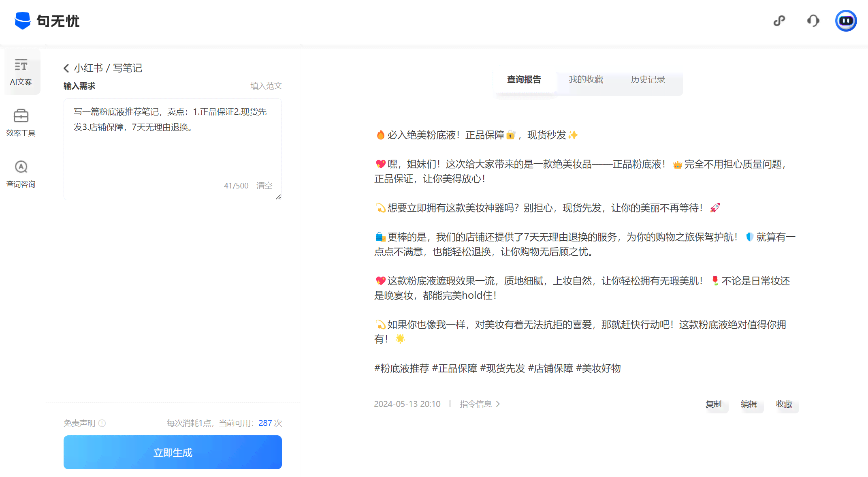The image size is (868, 477).
Task: Click the textarea resize handle
Action: click(278, 197)
